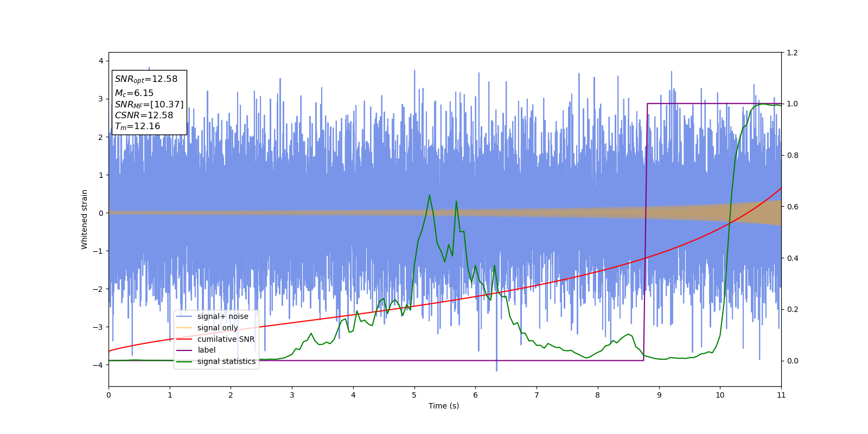Click x-axis tick label 9
The height and width of the screenshot is (434, 868).
tap(659, 395)
